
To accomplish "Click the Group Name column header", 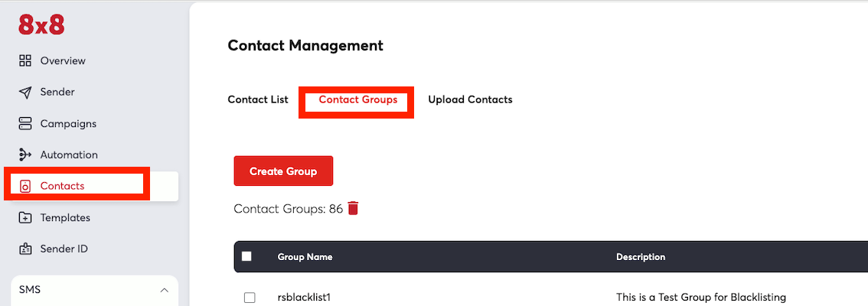I will pos(305,257).
